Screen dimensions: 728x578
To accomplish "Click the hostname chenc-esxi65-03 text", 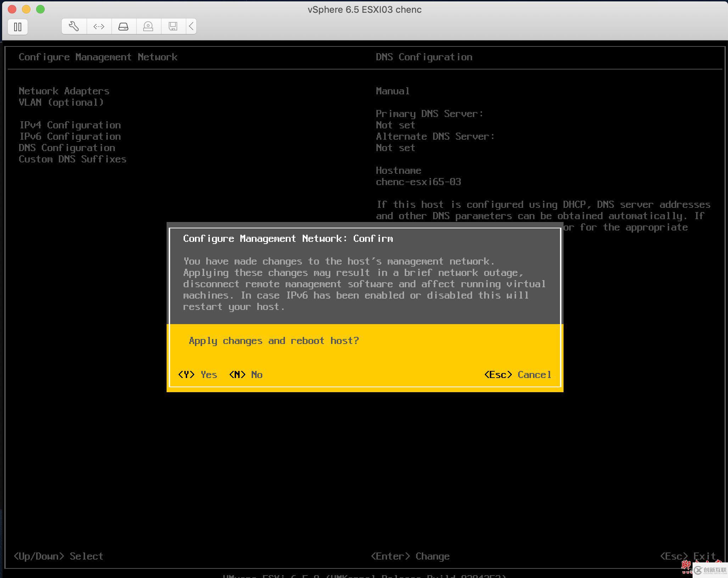I will pos(418,182).
